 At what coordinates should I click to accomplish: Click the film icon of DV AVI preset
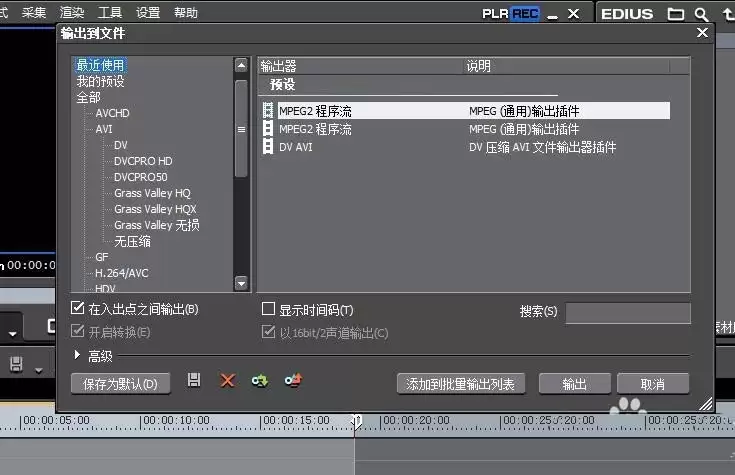point(268,147)
